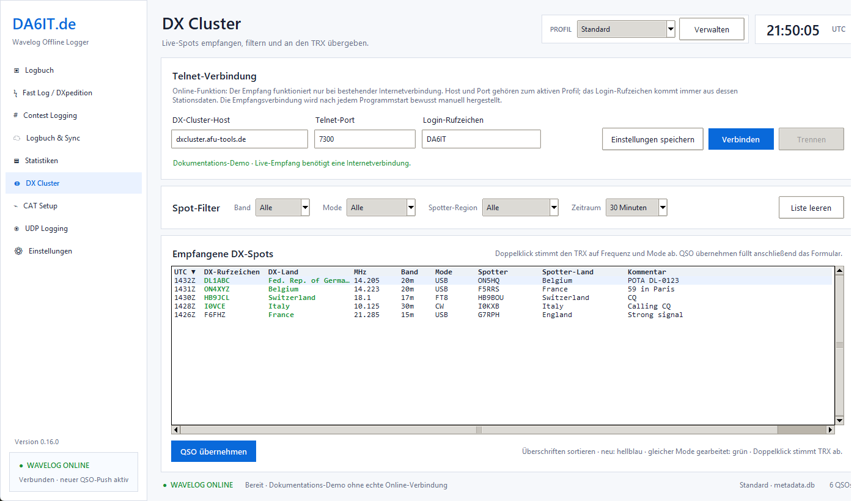Screen dimensions: 868x501
Task: Click the frequency cell '21.285'
Action: point(367,315)
